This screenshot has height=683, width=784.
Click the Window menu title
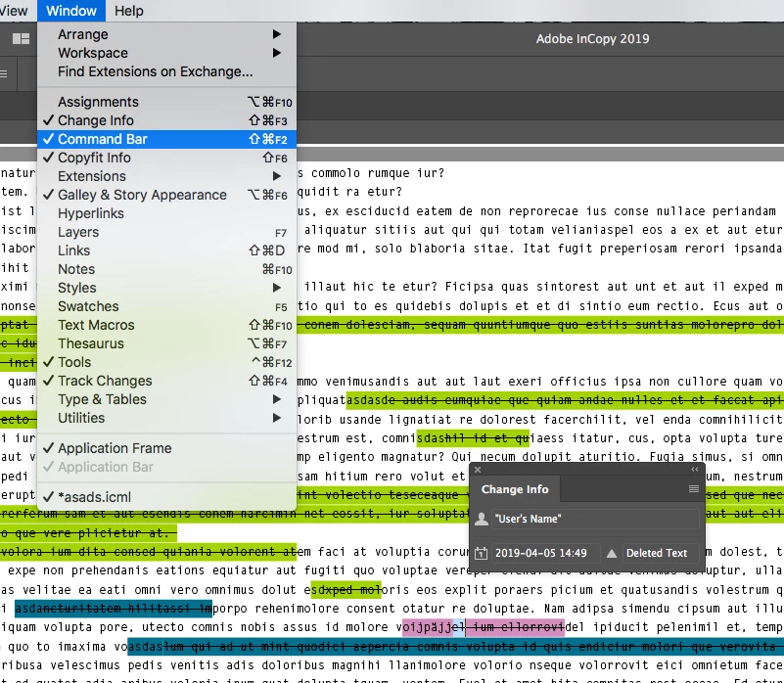point(71,11)
